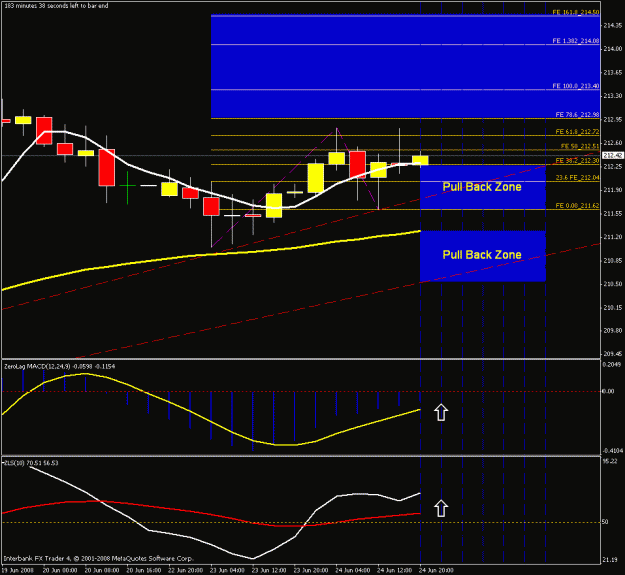The image size is (625, 575).
Task: Click the 20 Jun 16:00 time label
Action: [x=143, y=571]
